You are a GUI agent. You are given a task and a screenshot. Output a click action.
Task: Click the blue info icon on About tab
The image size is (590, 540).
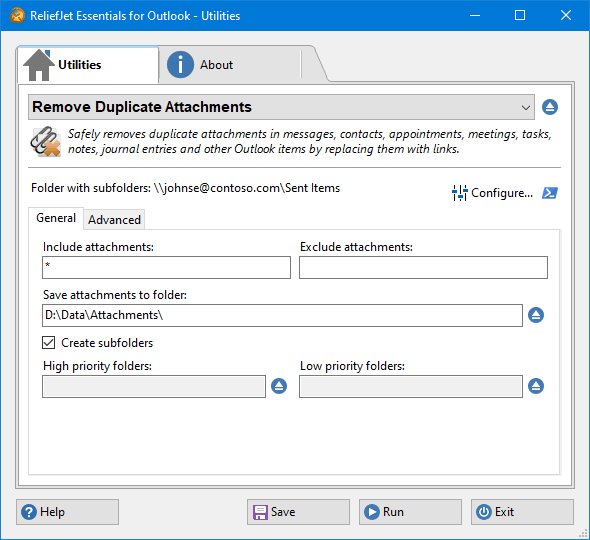tap(180, 65)
